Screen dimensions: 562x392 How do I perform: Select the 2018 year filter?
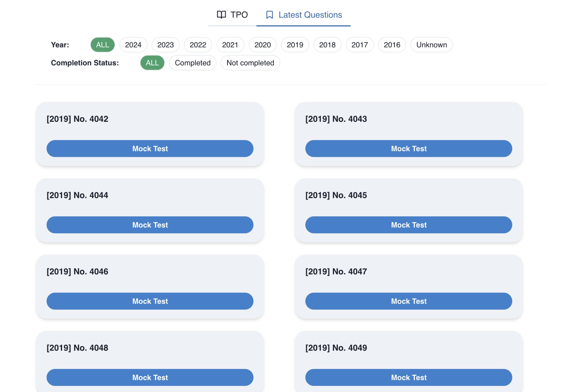[327, 44]
